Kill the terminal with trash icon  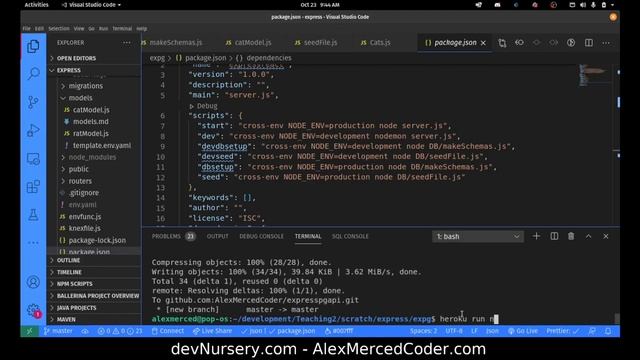[x=571, y=236]
